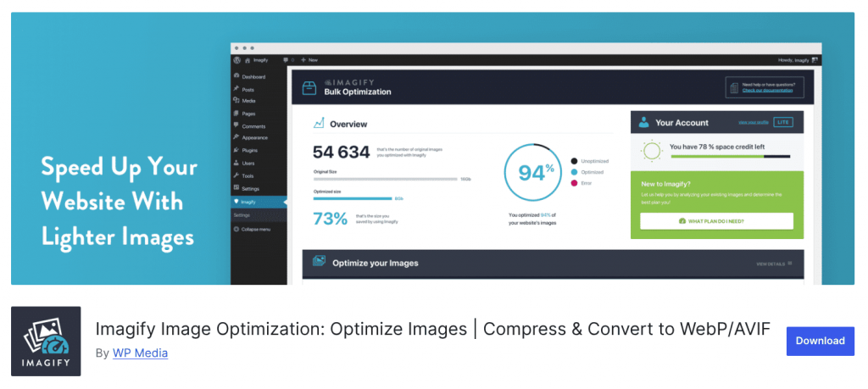The image size is (868, 389).
Task: Open the Settings submenu under Imagify
Action: click(242, 214)
